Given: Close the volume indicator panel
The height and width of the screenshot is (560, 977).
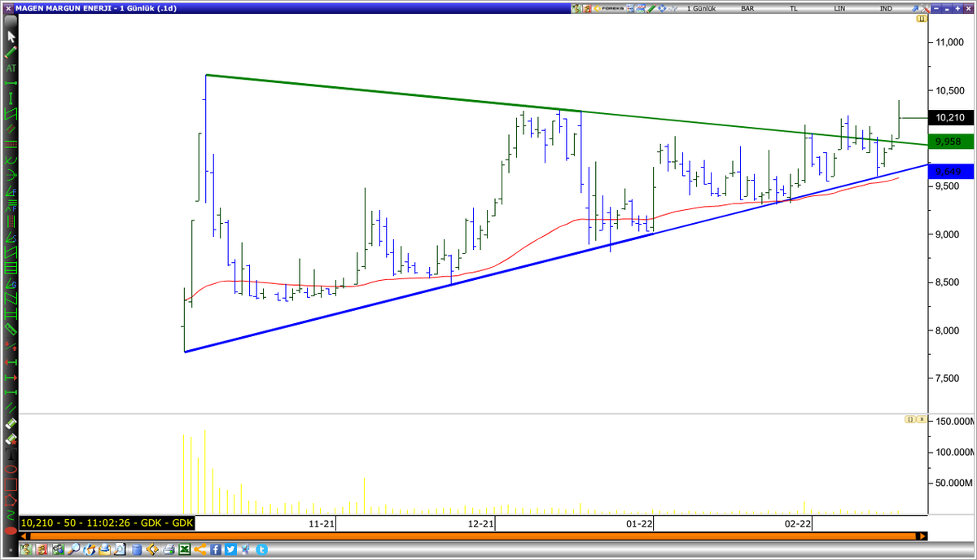Looking at the screenshot, I should (x=922, y=419).
